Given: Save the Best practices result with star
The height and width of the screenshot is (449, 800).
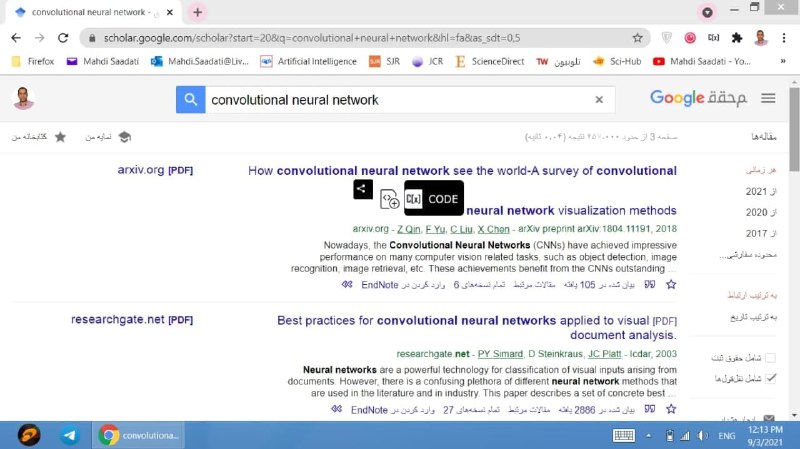Looking at the screenshot, I should click(671, 409).
